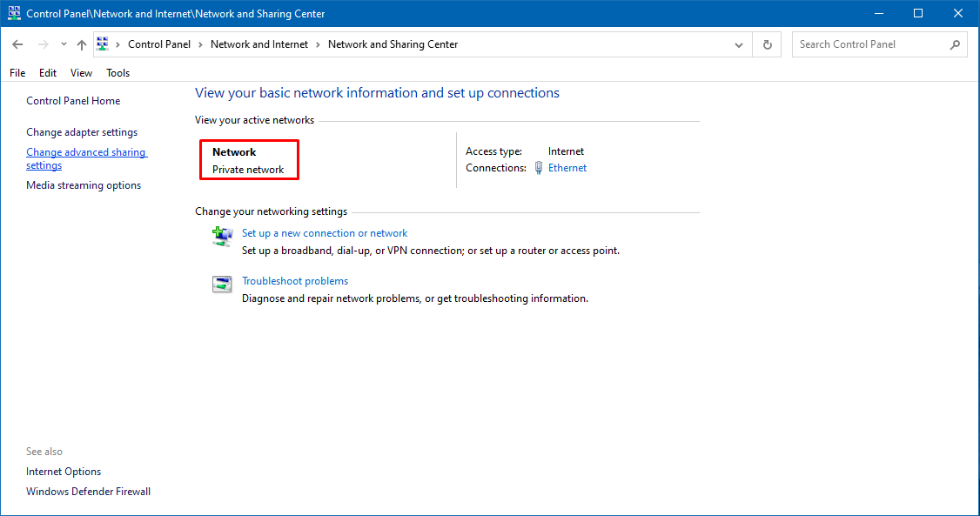The width and height of the screenshot is (980, 516).
Task: Refresh the Network and Sharing Center
Action: pos(768,44)
